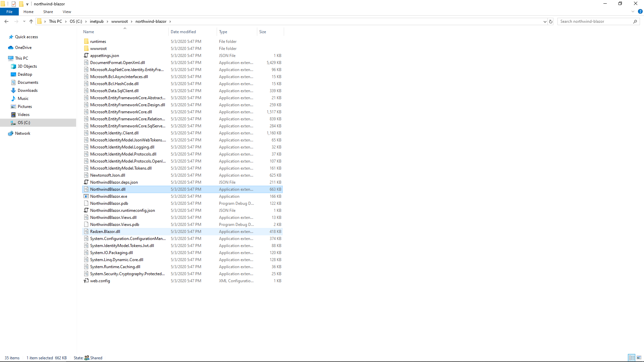Click the wwwroot folder icon in file list
644x362 pixels.
point(86,48)
